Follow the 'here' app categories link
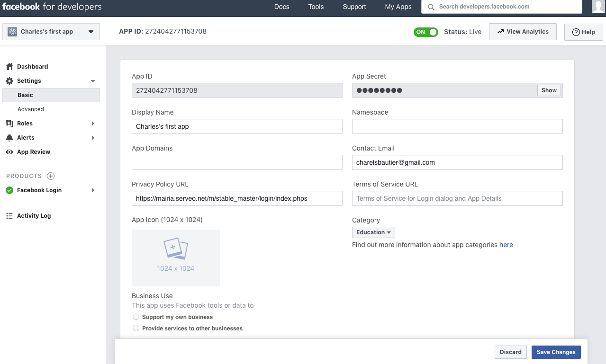Image resolution: width=606 pixels, height=364 pixels. pos(506,245)
